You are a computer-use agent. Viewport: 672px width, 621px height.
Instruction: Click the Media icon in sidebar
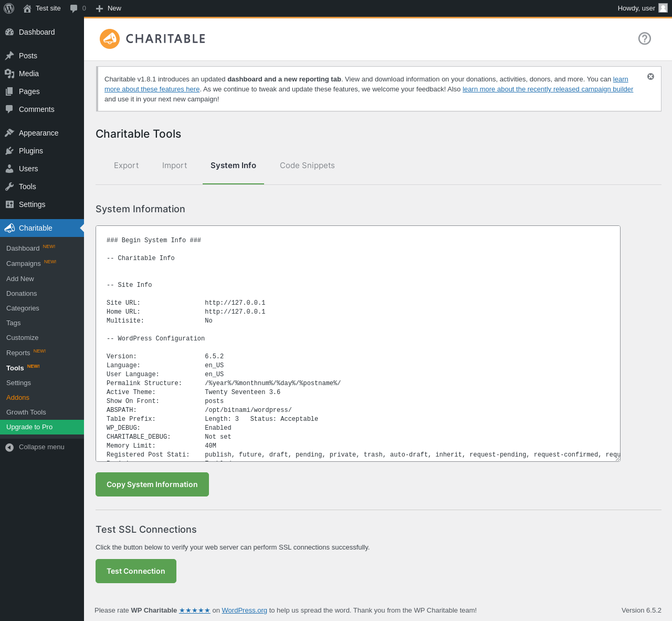[9, 74]
